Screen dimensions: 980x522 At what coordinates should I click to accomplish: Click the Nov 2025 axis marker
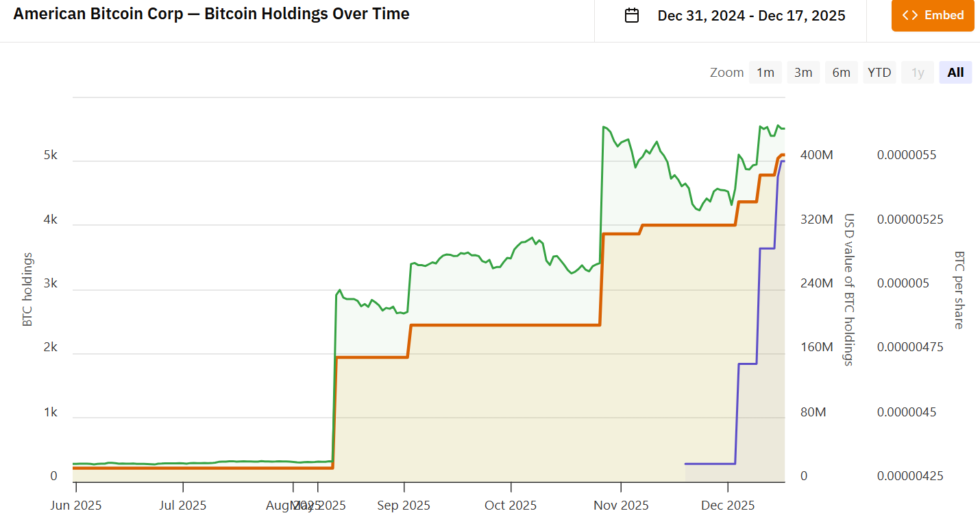pos(621,506)
